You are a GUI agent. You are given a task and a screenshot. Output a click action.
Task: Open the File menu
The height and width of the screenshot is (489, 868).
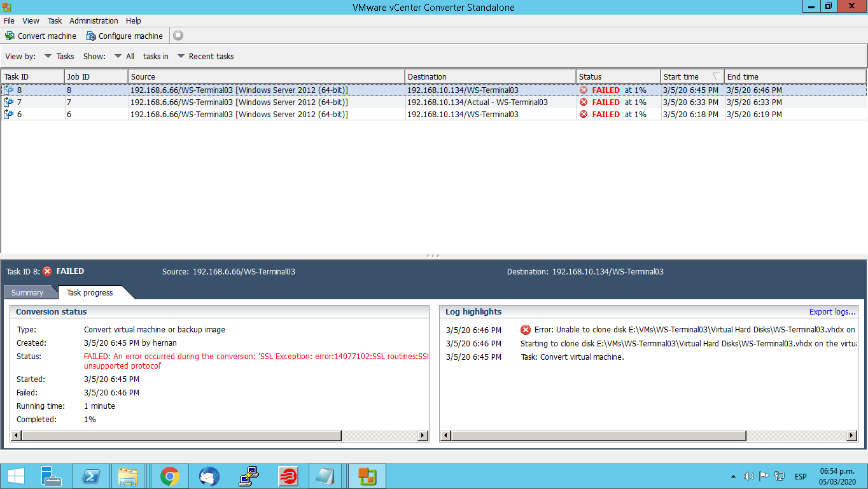(x=9, y=20)
